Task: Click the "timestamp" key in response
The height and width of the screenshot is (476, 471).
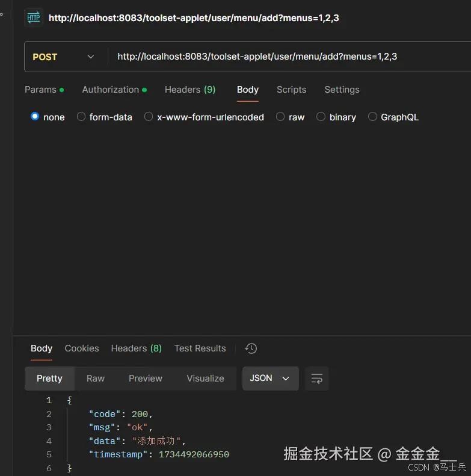Action: coord(118,454)
